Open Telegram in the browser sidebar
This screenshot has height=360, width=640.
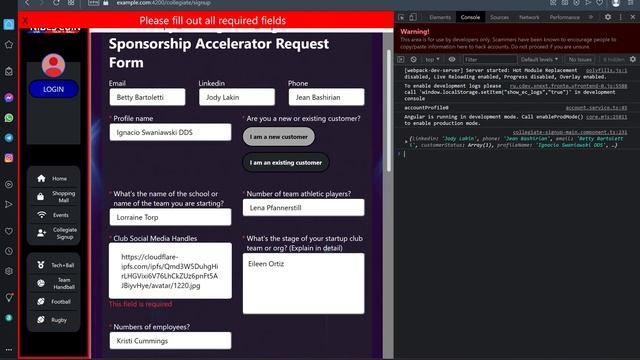click(9, 138)
